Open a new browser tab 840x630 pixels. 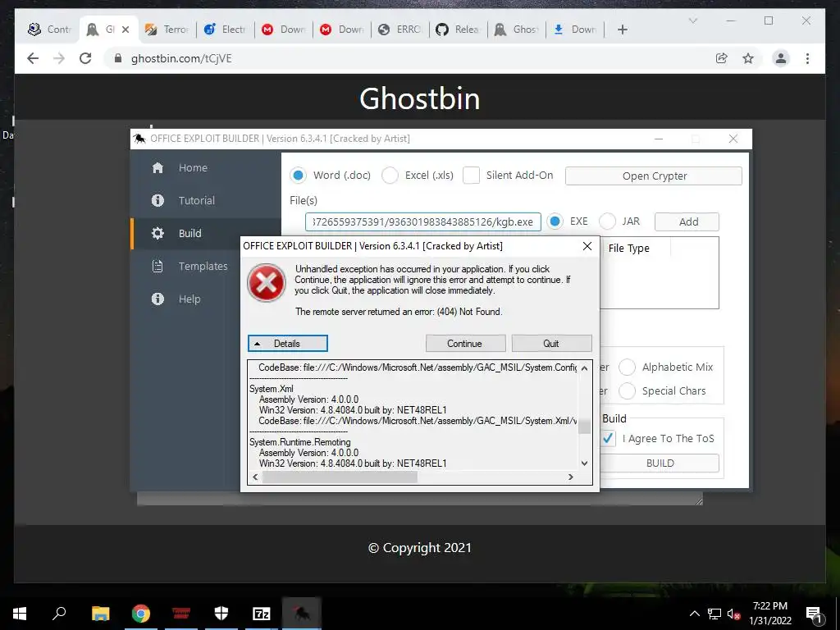pyautogui.click(x=622, y=30)
